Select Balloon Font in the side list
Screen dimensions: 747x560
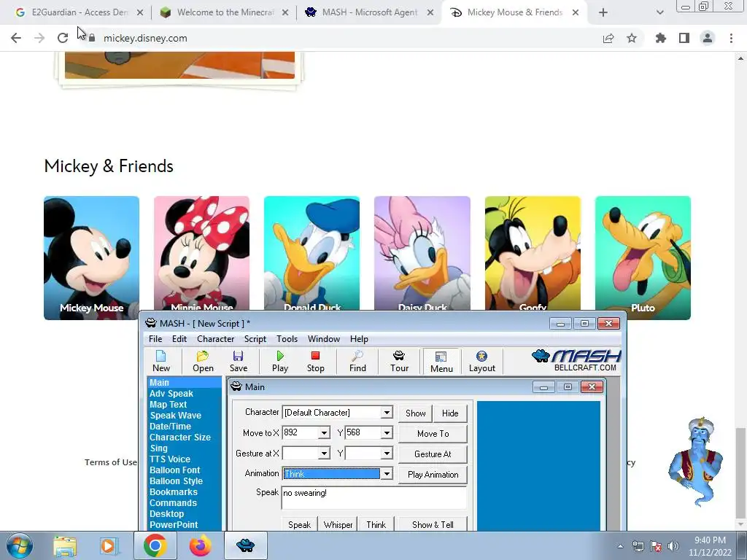175,470
